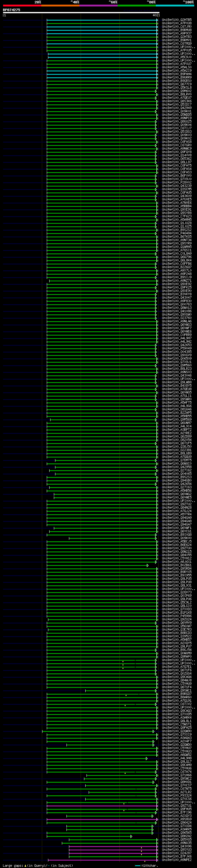The width and height of the screenshot is (197, 868).
Task: Select label UniRef100_B7FJK6
Action: pyautogui.click(x=177, y=856)
